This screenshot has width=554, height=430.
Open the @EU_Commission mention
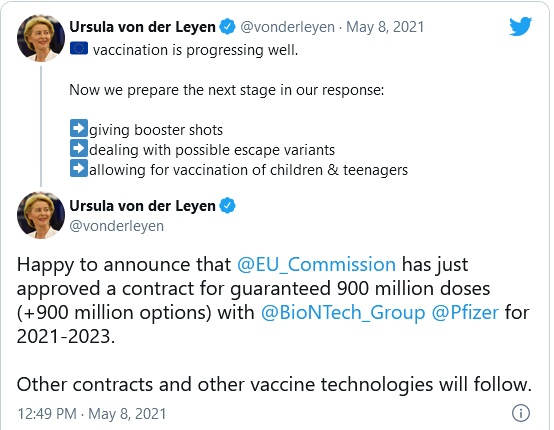point(316,265)
